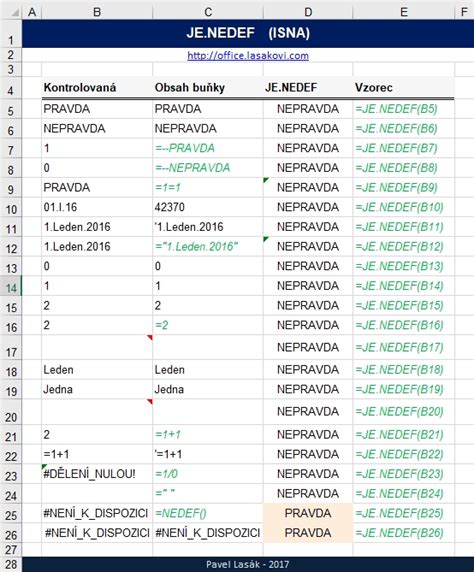The width and height of the screenshot is (474, 572).
Task: Select cell containing =NEDEF() formula
Action: pyautogui.click(x=208, y=513)
